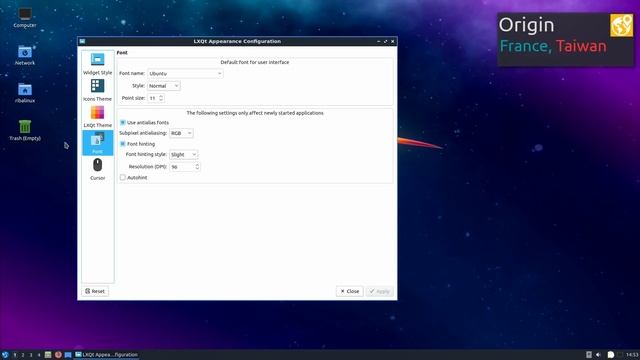The width and height of the screenshot is (640, 360).
Task: Click the Point size spin box
Action: [x=156, y=98]
